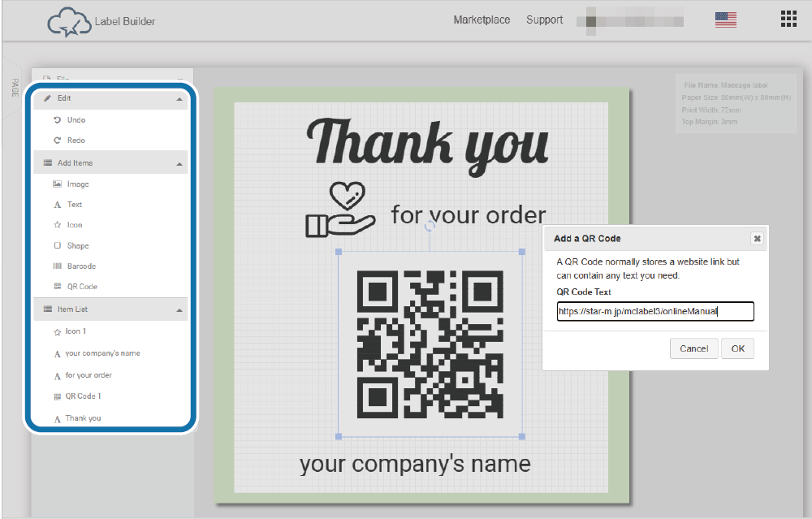Select the for your order text on label
Image resolution: width=812 pixels, height=519 pixels.
click(469, 215)
